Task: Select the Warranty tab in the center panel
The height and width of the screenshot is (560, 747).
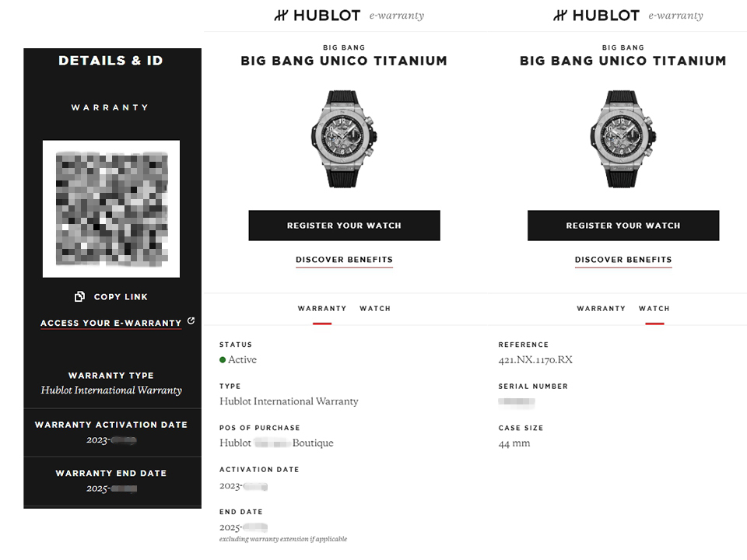Action: pyautogui.click(x=322, y=309)
